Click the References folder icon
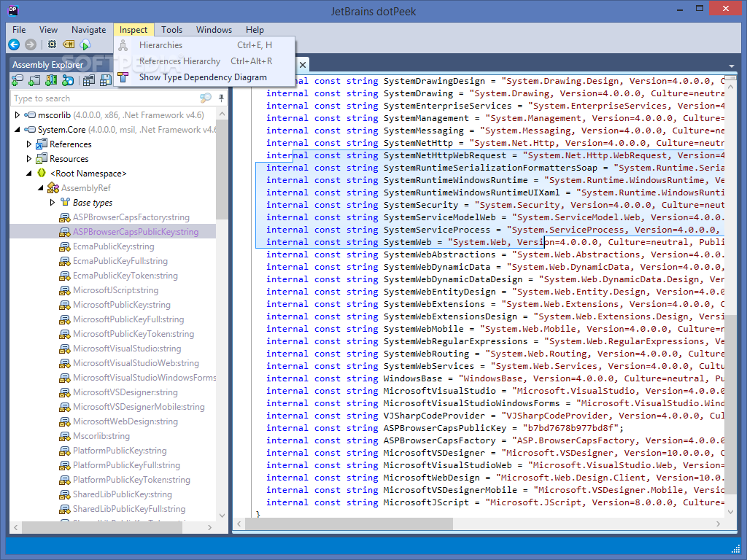747x560 pixels. click(42, 144)
